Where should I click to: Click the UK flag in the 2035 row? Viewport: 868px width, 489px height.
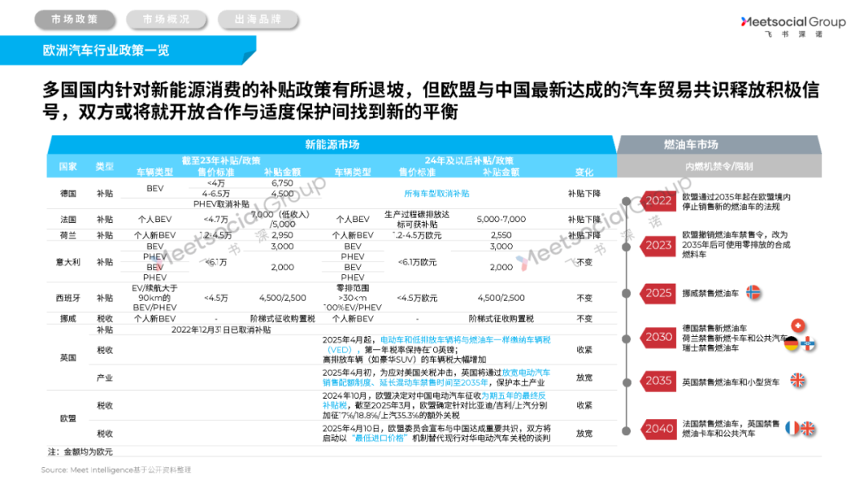(797, 380)
